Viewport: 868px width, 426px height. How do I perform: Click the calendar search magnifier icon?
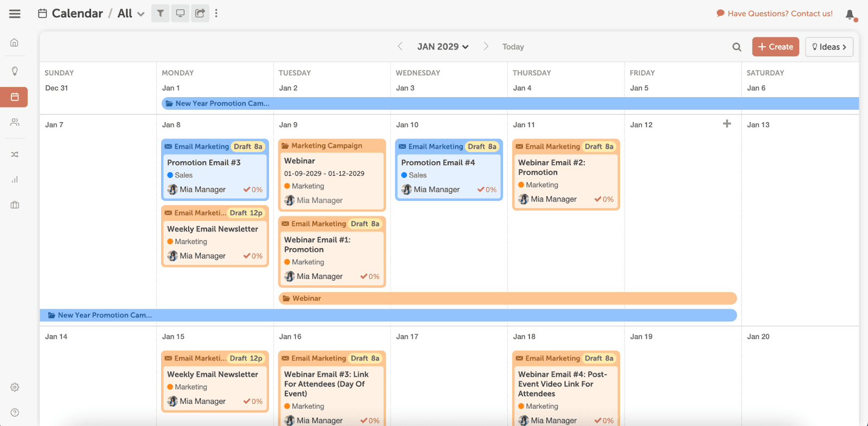pos(737,47)
